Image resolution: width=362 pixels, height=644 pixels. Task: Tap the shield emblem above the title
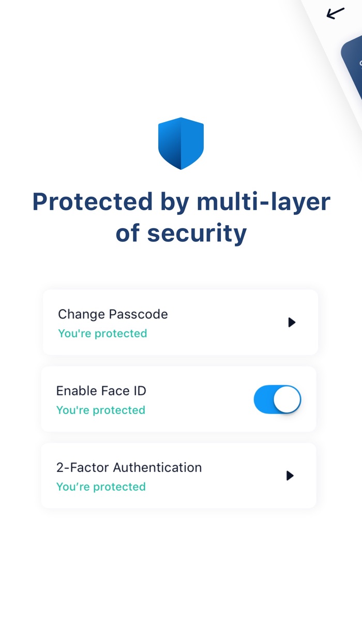(180, 143)
